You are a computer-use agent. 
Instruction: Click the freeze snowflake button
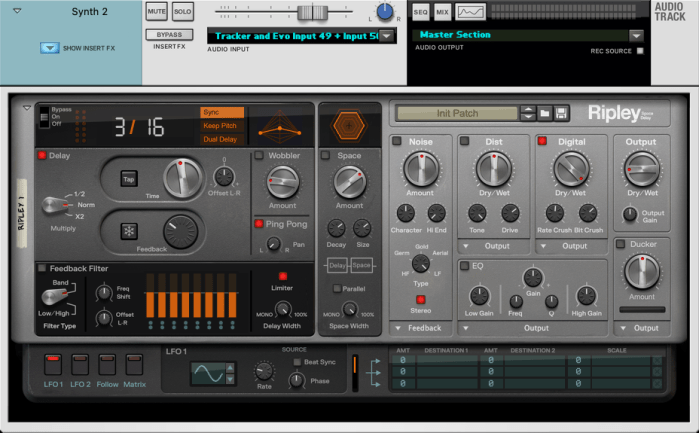pos(129,229)
